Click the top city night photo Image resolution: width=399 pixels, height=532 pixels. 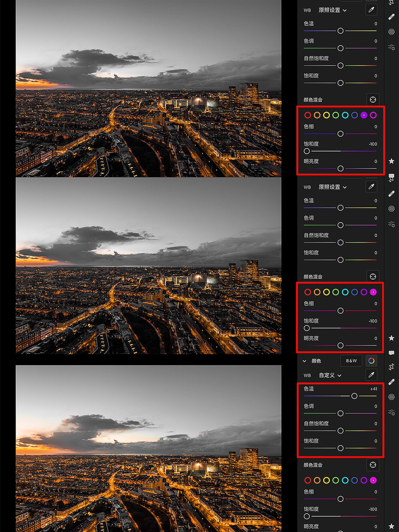pyautogui.click(x=148, y=88)
